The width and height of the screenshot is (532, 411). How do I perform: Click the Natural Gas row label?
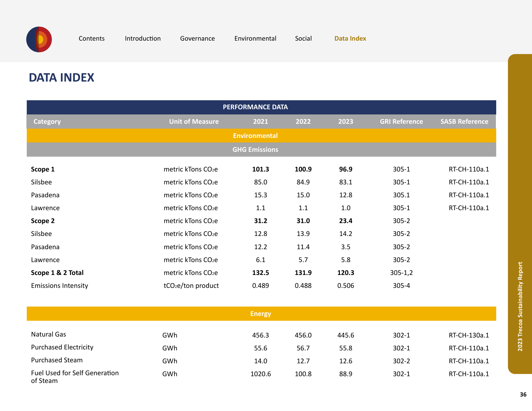[x=49, y=334]
